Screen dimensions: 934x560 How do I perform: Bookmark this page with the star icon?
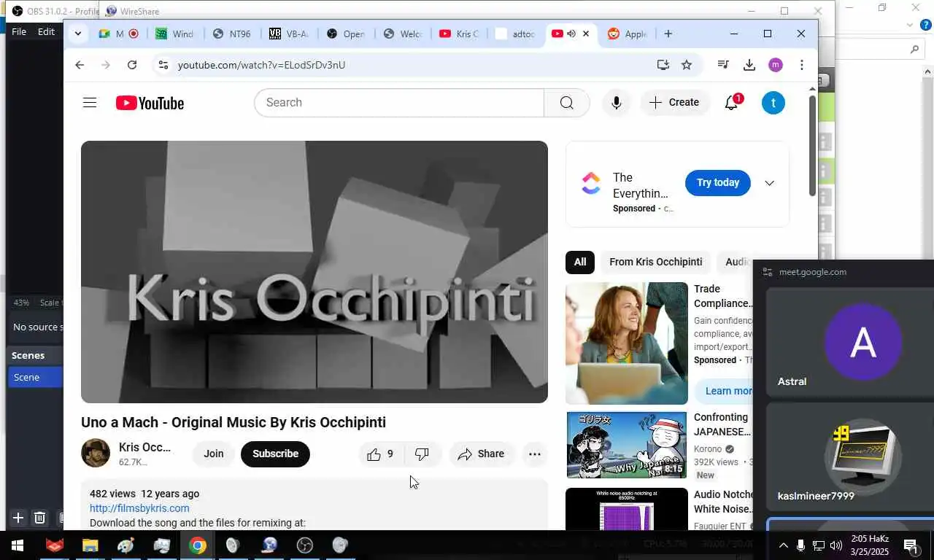[x=687, y=65]
